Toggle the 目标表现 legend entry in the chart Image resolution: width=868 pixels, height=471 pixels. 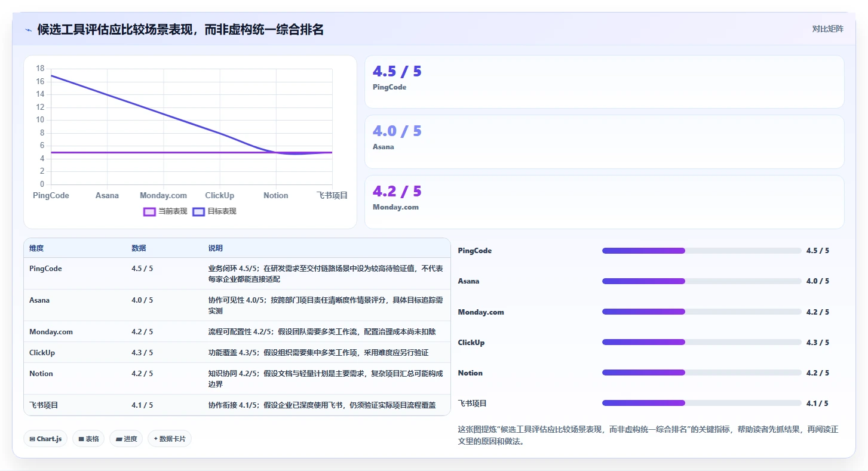(214, 211)
